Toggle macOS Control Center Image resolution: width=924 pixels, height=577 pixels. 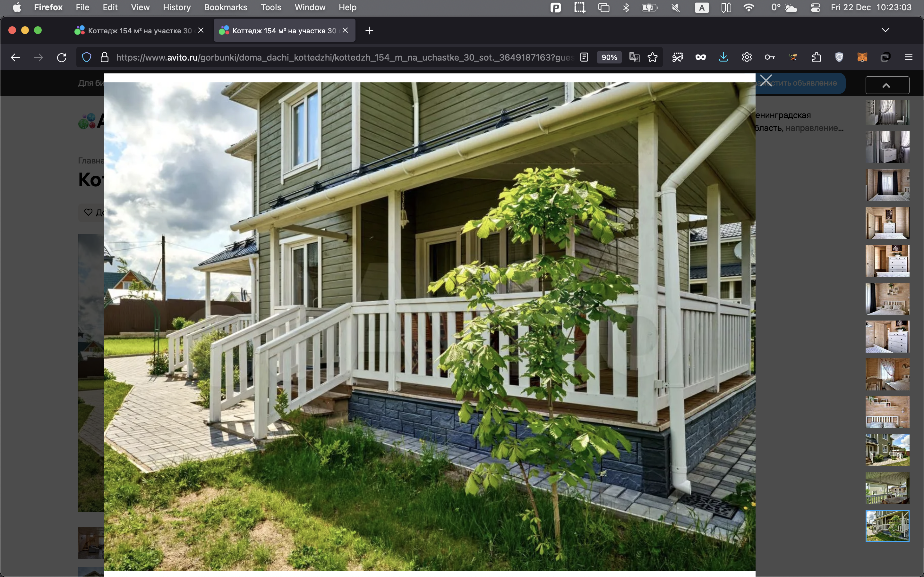click(815, 7)
